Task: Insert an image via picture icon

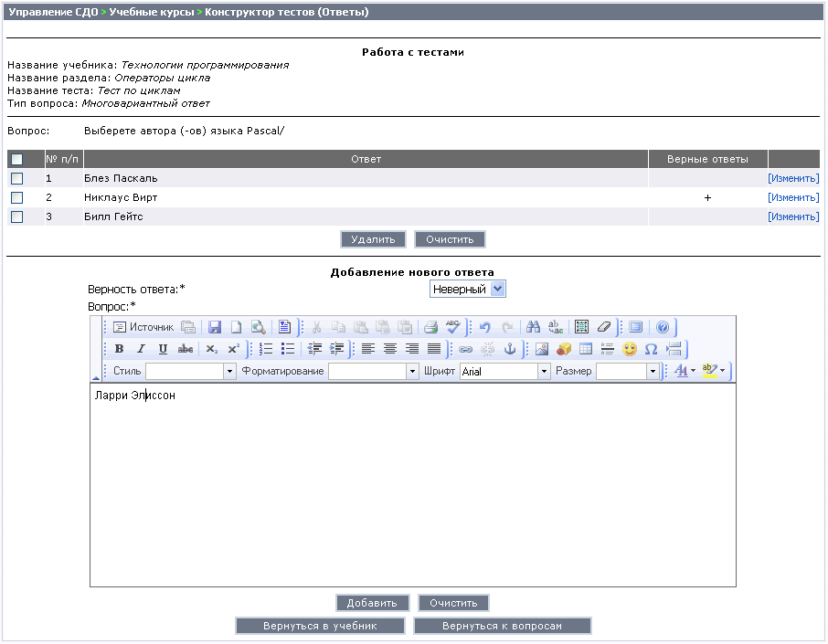Action: tap(542, 349)
